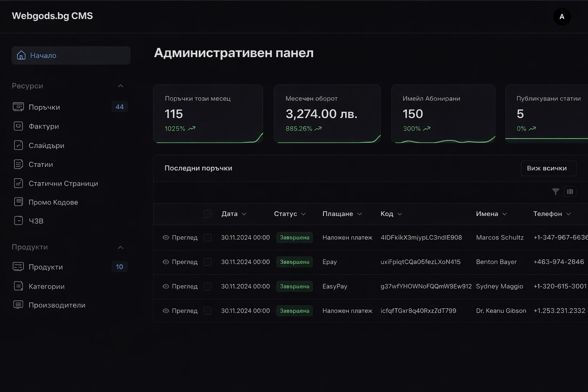Click the Статии sidebar icon

(18, 164)
